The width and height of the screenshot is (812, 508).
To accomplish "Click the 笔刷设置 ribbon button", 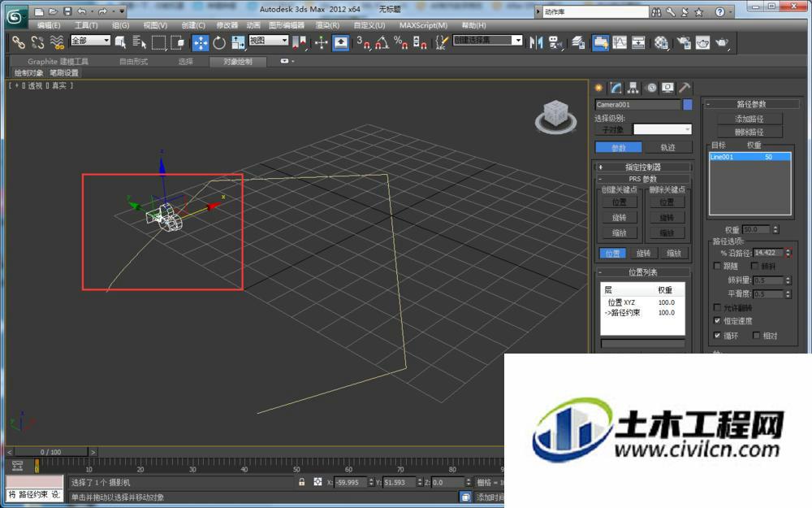I will (x=64, y=73).
